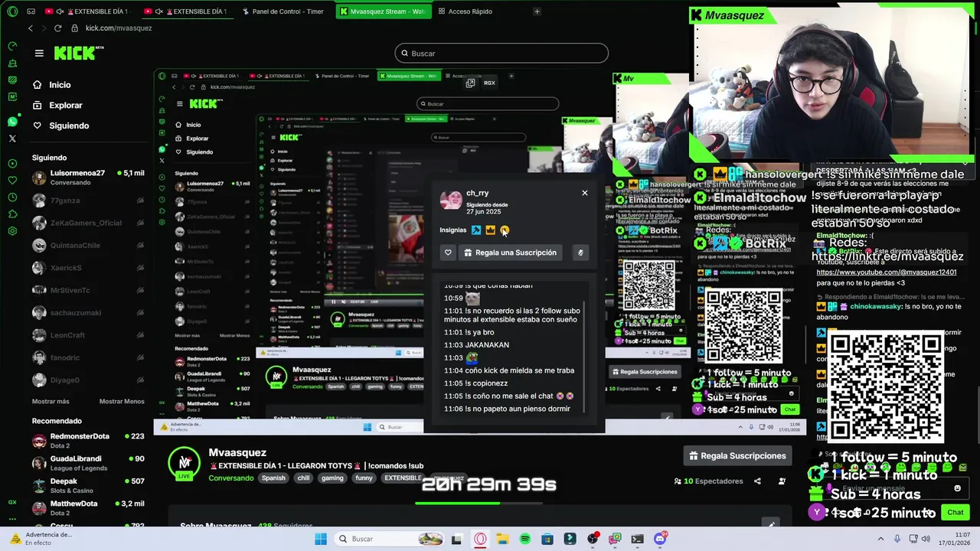Open the Opera sidebar heart bookmarks icon
The height and width of the screenshot is (551, 980).
(x=12, y=180)
